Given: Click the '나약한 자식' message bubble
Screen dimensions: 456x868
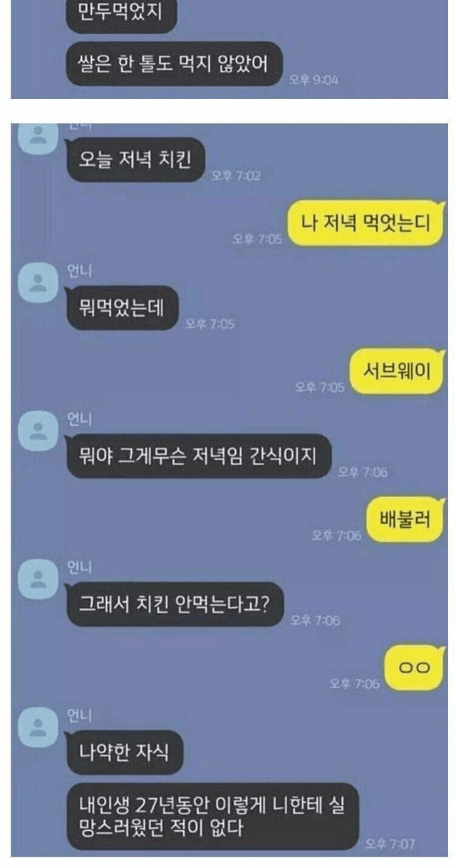Looking at the screenshot, I should tap(125, 752).
